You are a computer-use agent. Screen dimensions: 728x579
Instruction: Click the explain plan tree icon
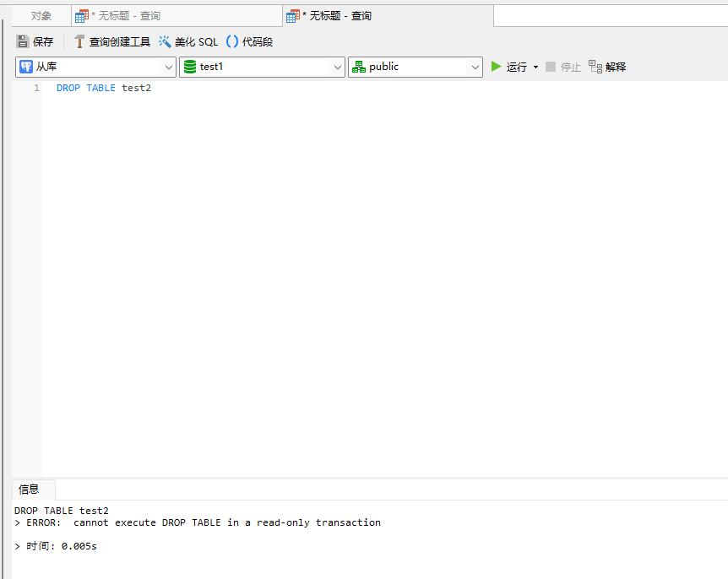(595, 67)
